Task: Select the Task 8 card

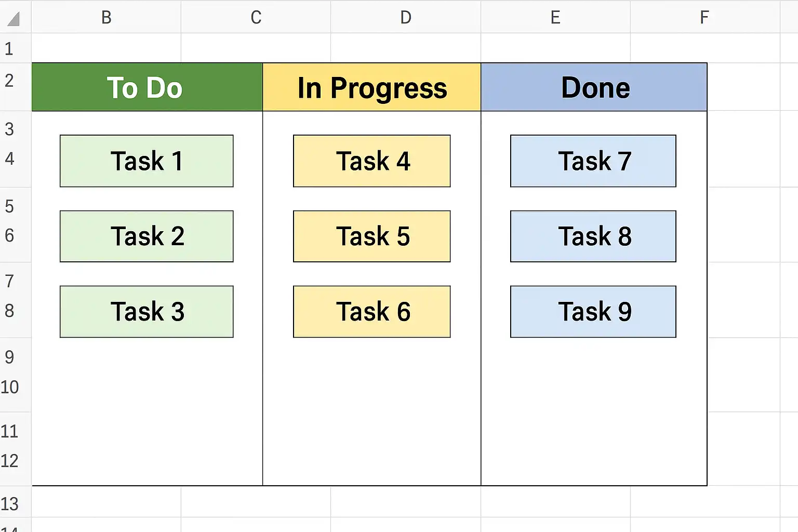Action: [593, 236]
